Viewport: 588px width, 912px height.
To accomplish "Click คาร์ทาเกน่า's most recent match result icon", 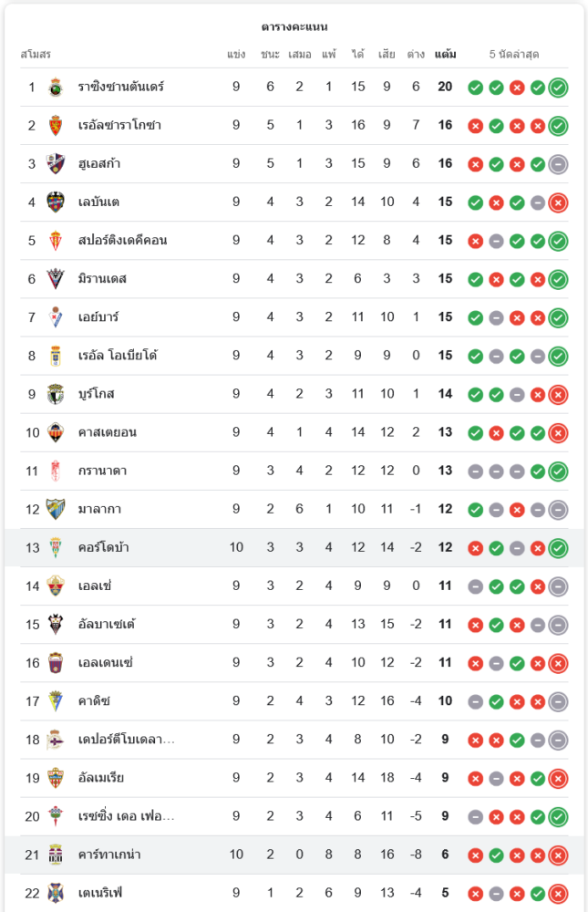I will click(559, 855).
